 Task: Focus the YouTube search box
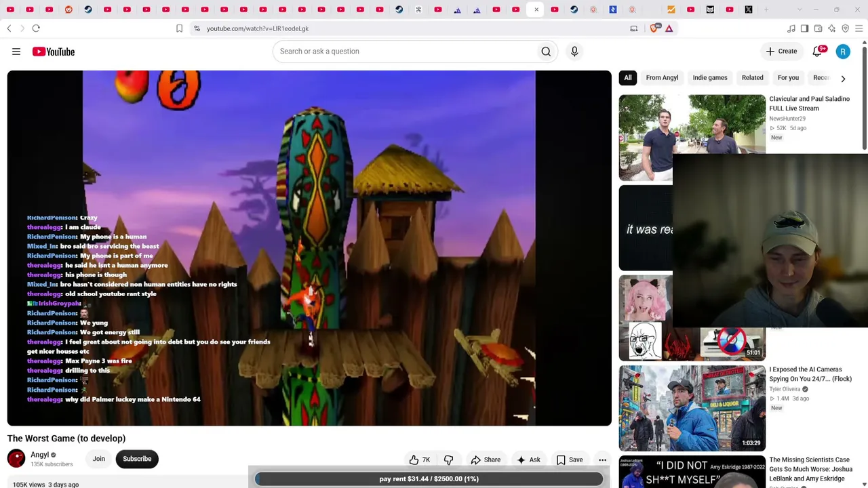pos(404,52)
